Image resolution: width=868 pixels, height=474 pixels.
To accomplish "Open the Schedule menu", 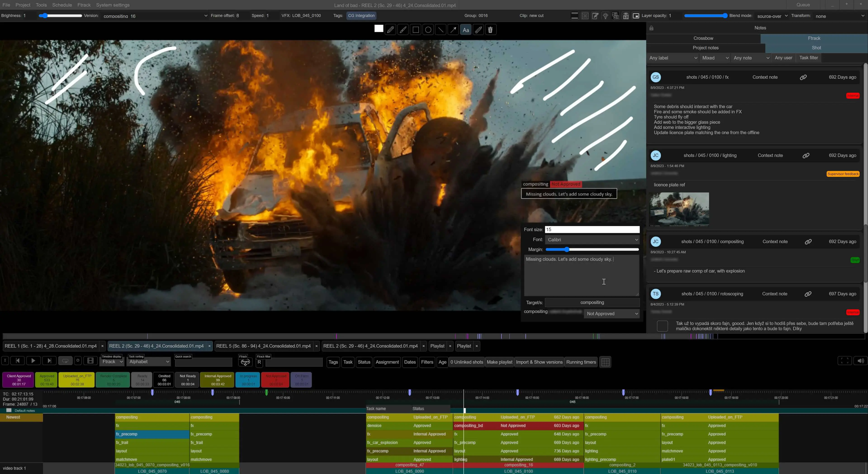I will tap(62, 5).
